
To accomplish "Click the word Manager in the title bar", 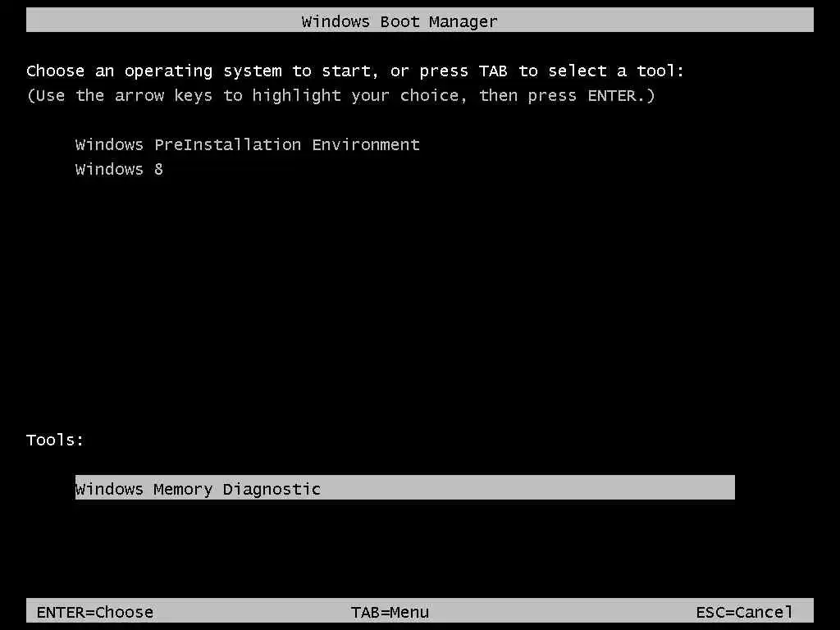I will (x=463, y=21).
